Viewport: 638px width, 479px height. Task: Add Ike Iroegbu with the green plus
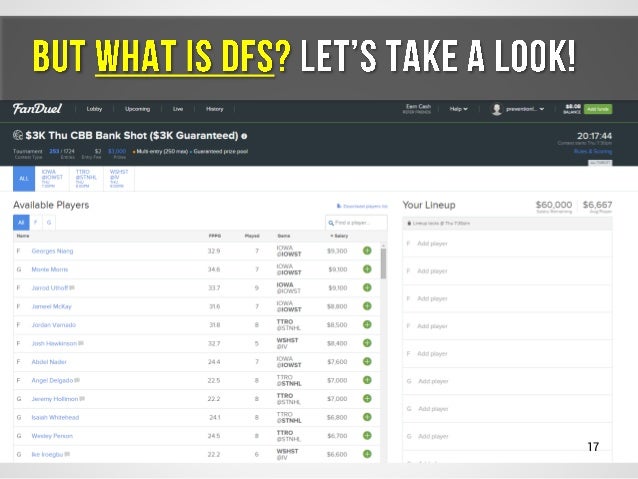click(x=367, y=454)
